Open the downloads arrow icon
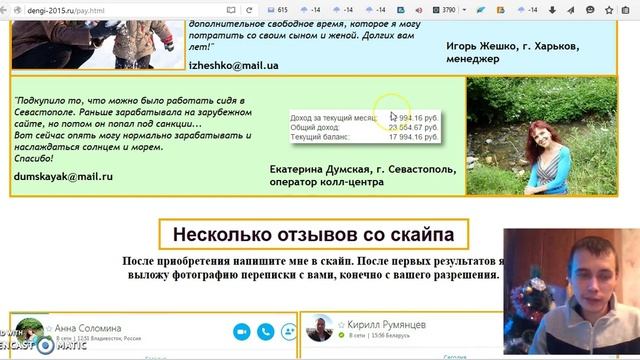640x360 pixels. click(x=552, y=10)
